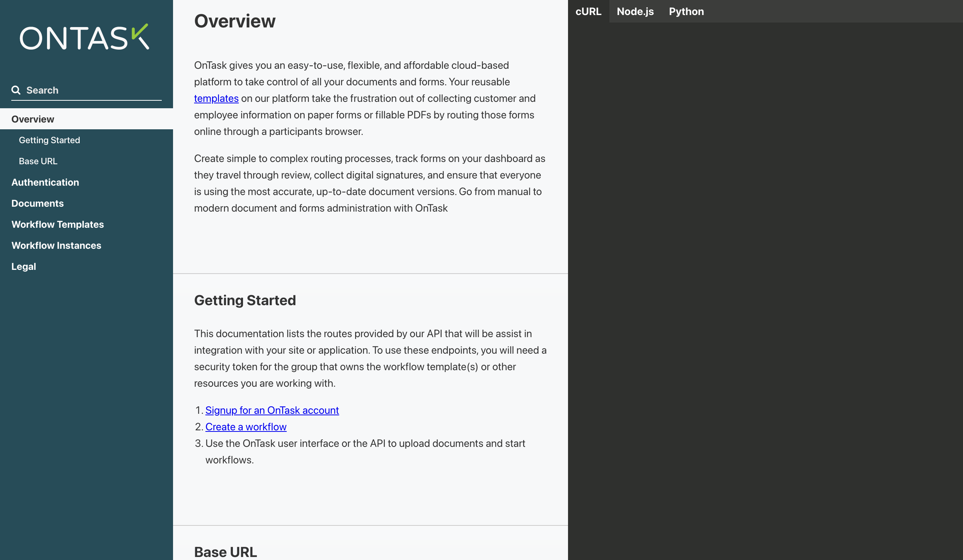Click paragraph starting 'OnTask gives you'
Viewport: 963px width, 560px height.
(x=365, y=98)
